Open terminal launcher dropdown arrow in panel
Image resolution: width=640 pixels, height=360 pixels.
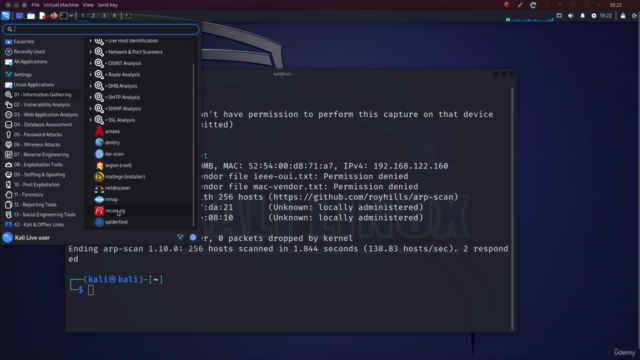(71, 16)
